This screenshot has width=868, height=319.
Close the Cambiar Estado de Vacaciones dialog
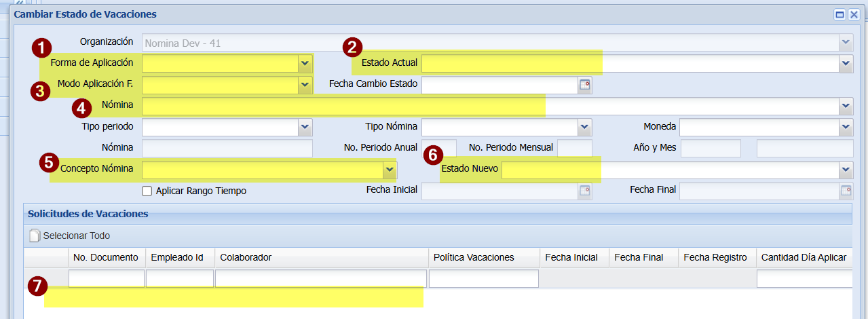pos(854,14)
